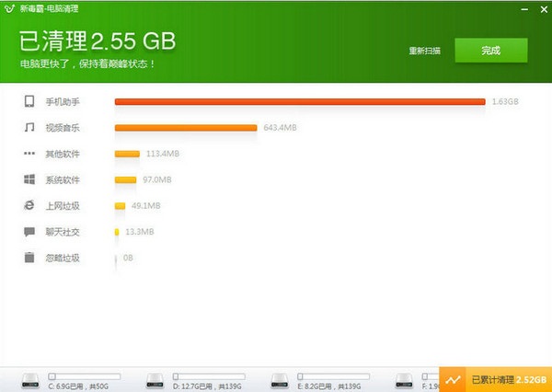Click the 忽略垃圾 trash bin icon

click(29, 258)
